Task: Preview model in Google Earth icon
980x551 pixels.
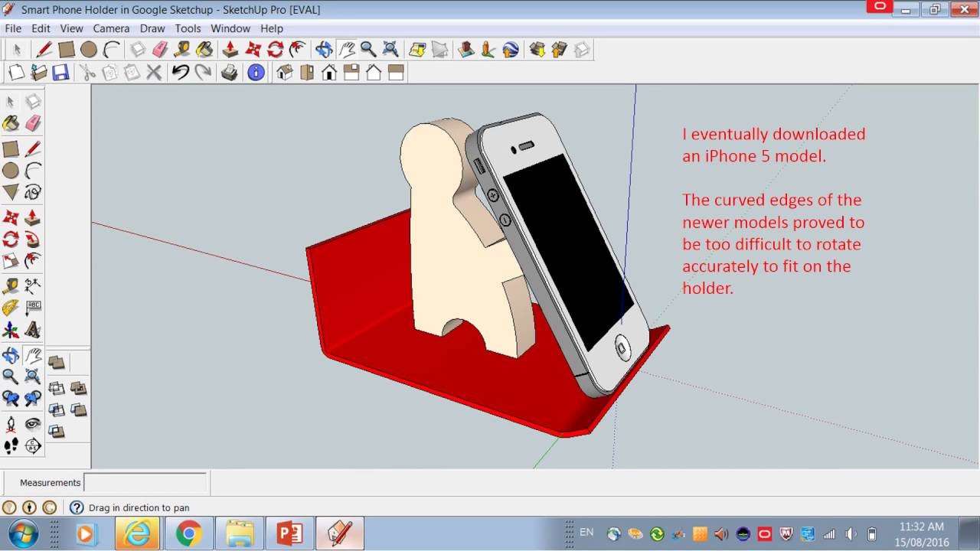Action: (x=511, y=50)
